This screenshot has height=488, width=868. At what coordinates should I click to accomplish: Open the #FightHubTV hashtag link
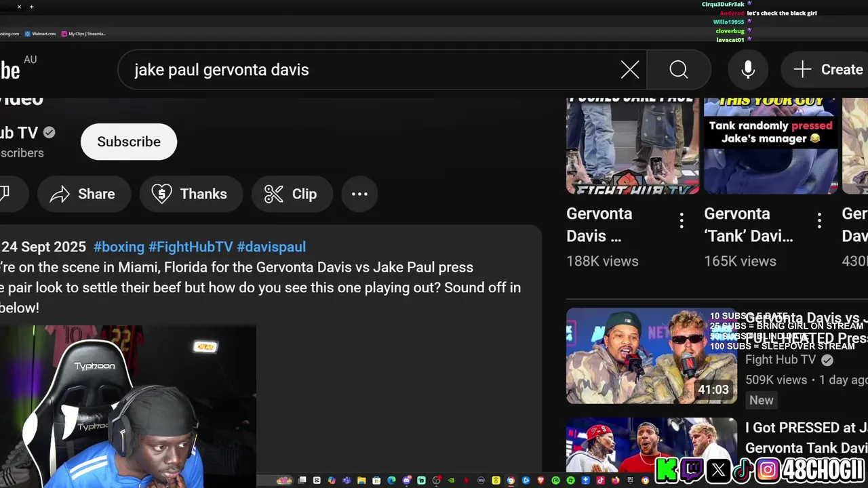click(x=191, y=247)
